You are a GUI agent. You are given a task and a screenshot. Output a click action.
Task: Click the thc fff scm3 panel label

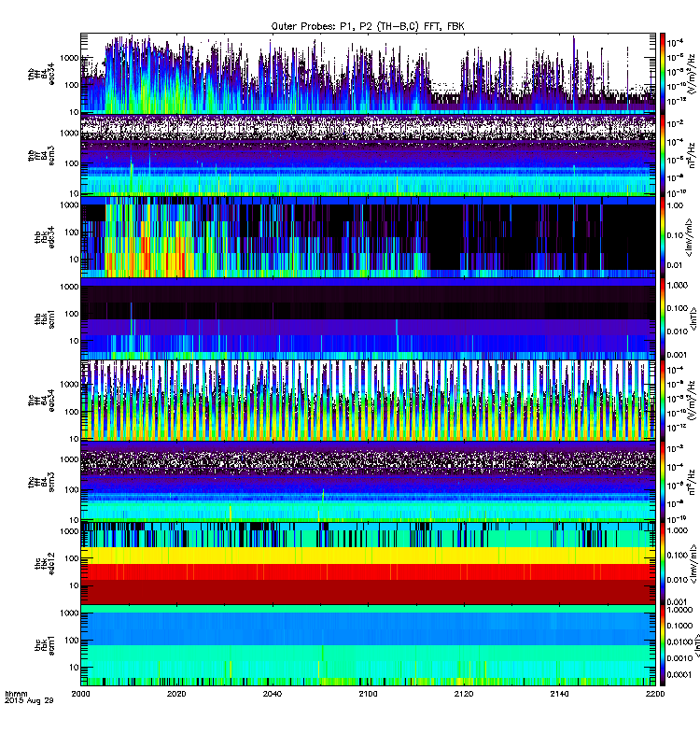[41, 482]
